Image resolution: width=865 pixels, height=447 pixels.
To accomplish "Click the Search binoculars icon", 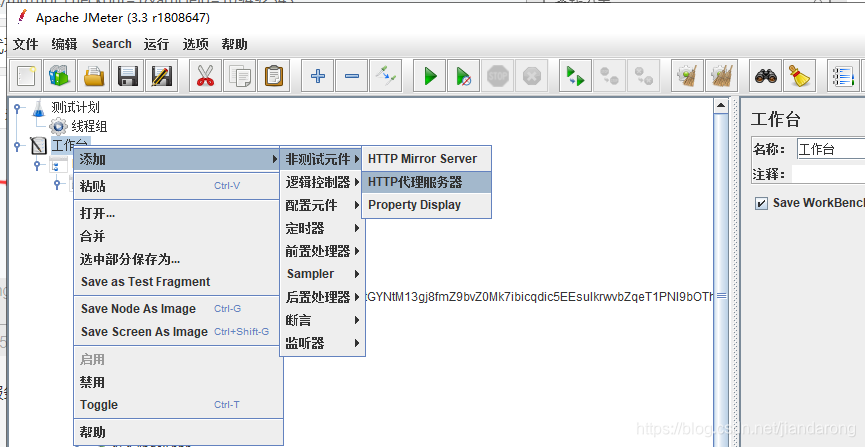I will click(766, 76).
